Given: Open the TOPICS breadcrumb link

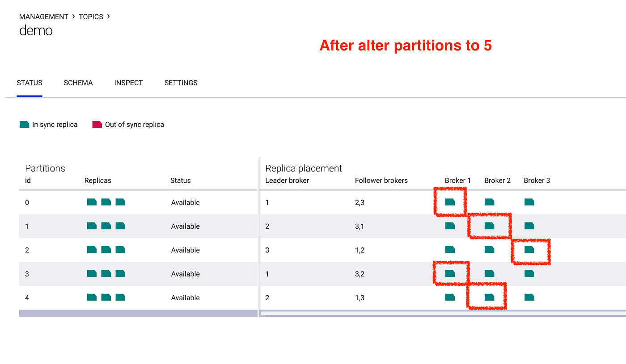Looking at the screenshot, I should pyautogui.click(x=91, y=17).
